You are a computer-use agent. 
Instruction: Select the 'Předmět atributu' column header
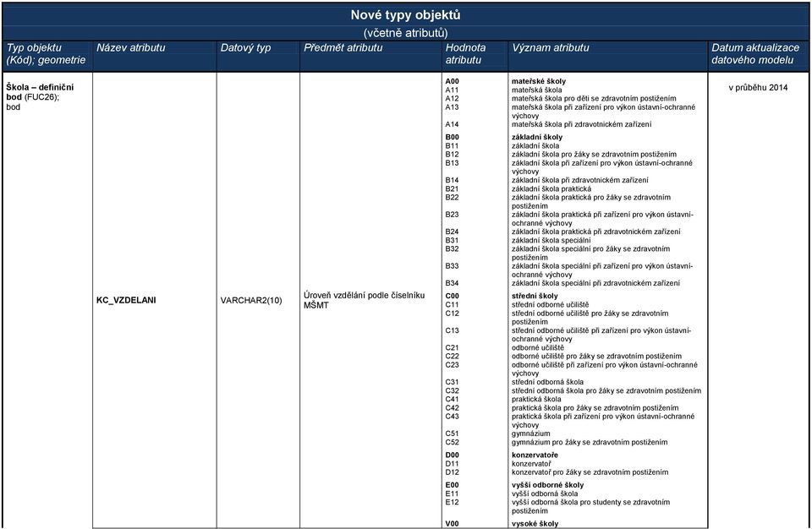click(x=343, y=47)
